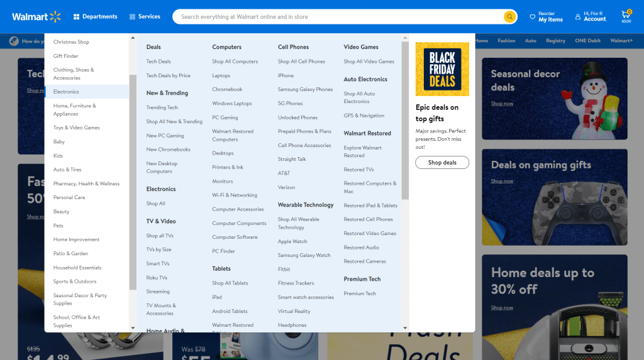
Task: Click the Shop deals button
Action: tap(442, 163)
